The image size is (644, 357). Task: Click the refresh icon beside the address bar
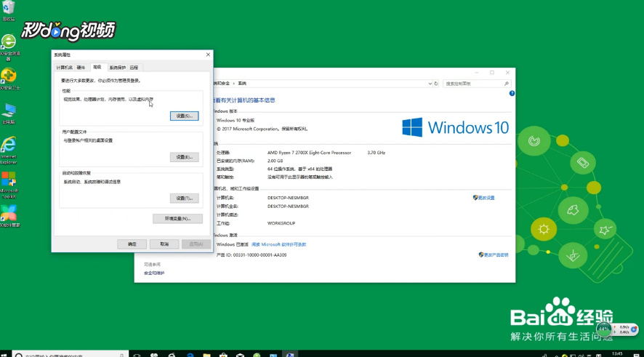436,84
